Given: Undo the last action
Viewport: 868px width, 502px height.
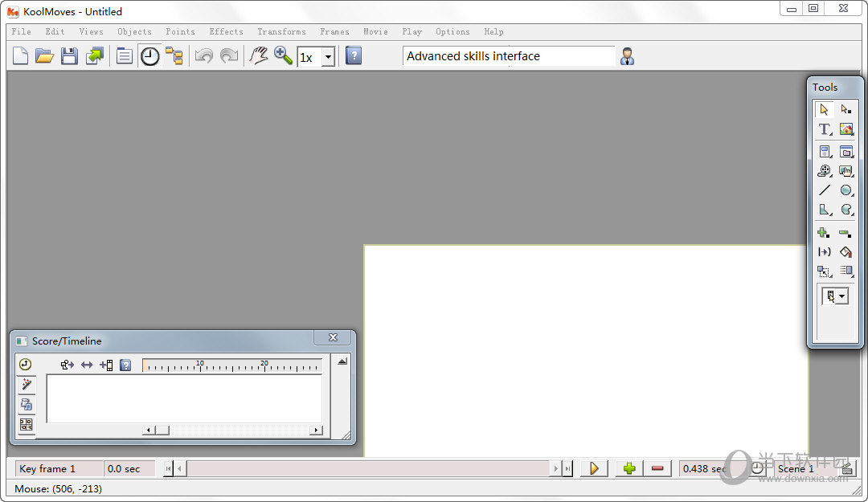Looking at the screenshot, I should point(203,56).
